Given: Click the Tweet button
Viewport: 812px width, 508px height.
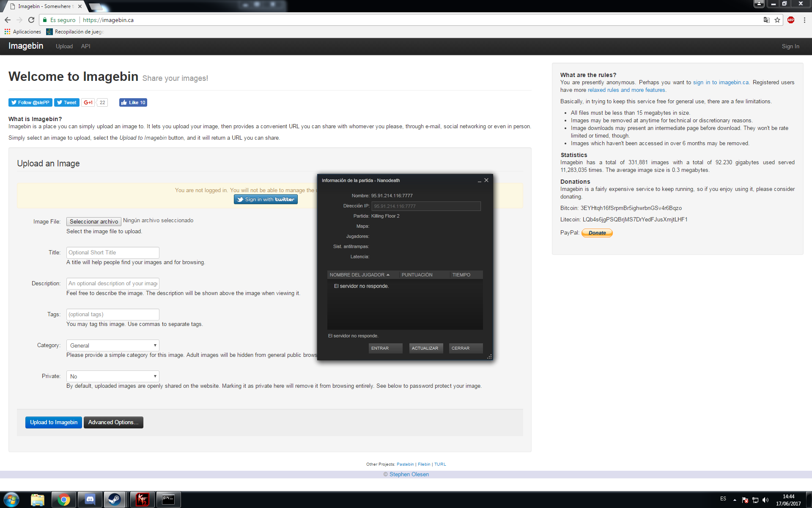Looking at the screenshot, I should click(67, 102).
